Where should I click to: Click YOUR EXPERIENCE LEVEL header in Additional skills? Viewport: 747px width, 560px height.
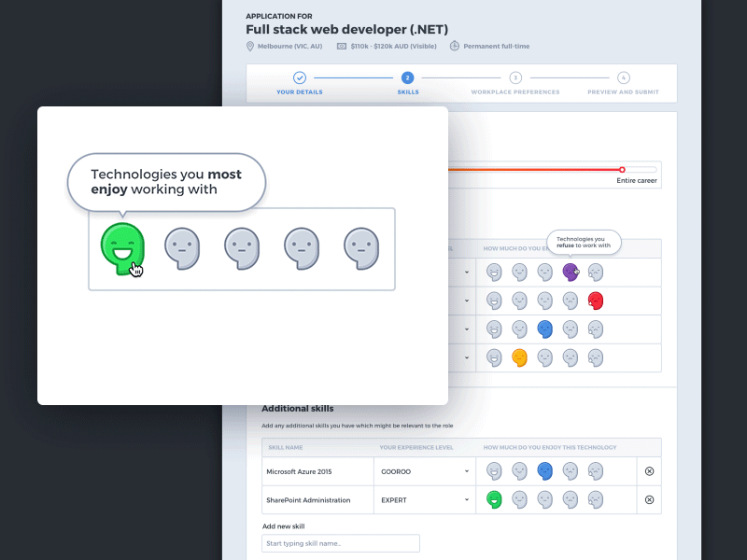[x=416, y=448]
